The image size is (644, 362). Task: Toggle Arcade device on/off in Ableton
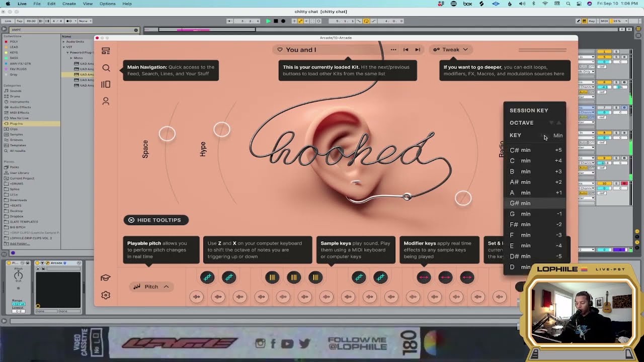[37, 263]
